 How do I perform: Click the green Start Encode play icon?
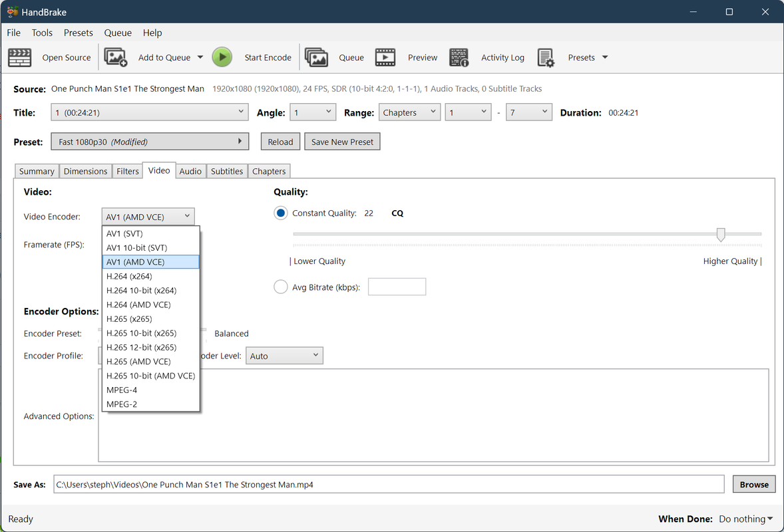(x=222, y=57)
